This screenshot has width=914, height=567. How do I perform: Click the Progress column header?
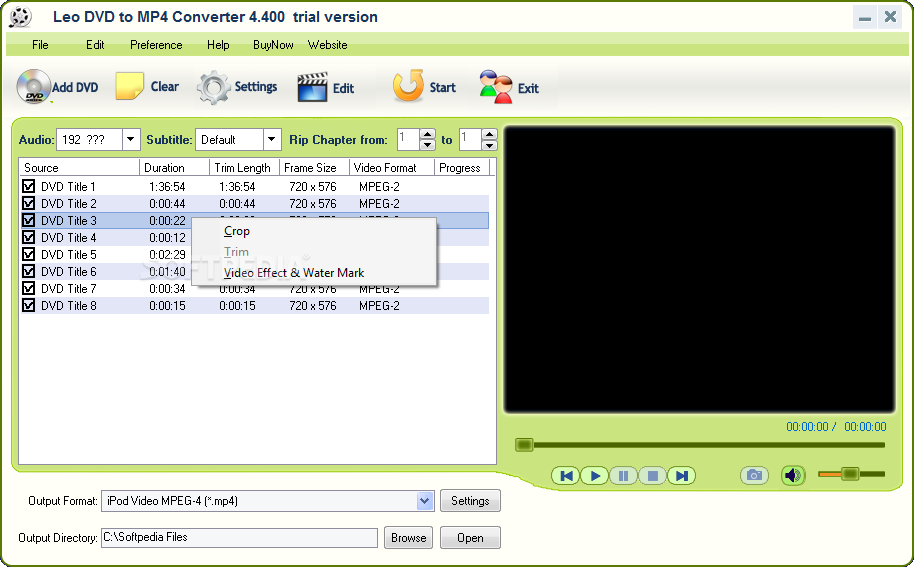[x=462, y=168]
